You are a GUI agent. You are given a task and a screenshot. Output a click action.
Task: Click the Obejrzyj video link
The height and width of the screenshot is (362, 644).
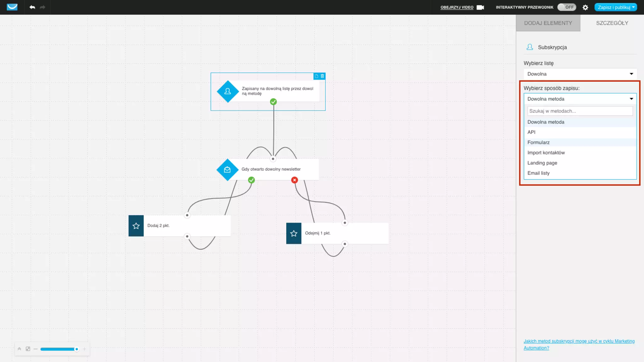click(x=457, y=7)
